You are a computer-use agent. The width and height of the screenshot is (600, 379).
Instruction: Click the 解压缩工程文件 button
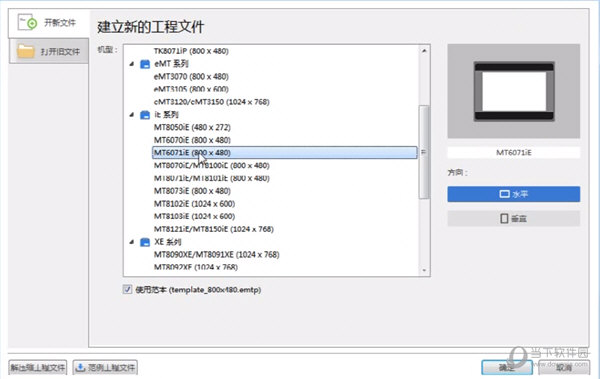(x=38, y=368)
